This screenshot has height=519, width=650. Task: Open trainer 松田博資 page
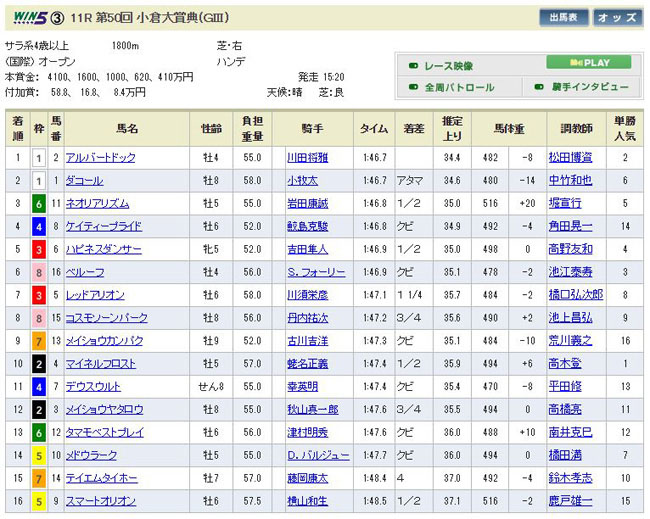point(570,158)
